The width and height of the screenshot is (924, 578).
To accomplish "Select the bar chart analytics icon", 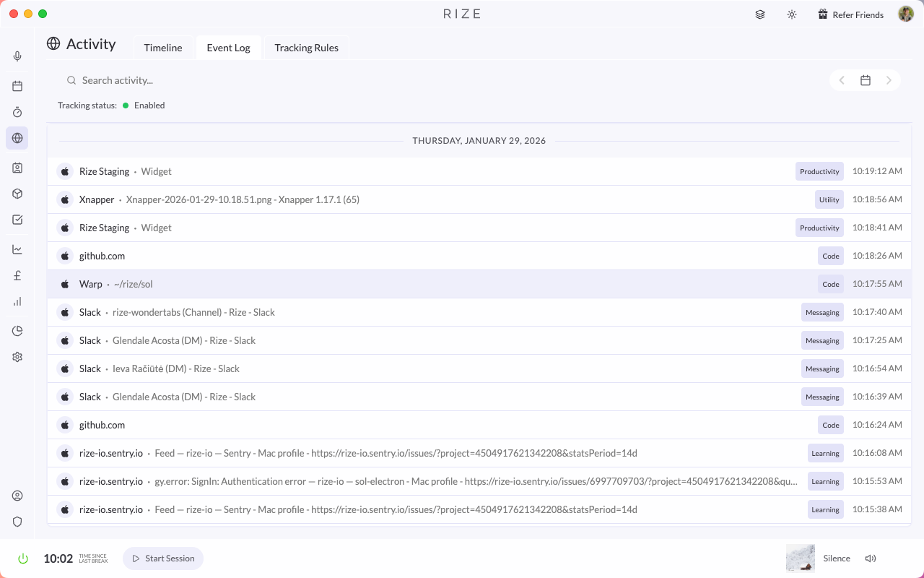I will coord(17,301).
